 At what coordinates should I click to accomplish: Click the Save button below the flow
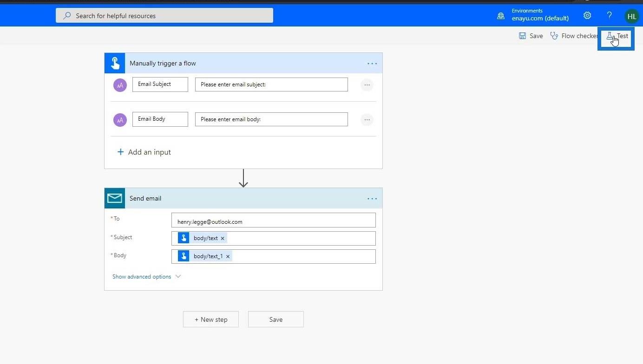pos(276,319)
